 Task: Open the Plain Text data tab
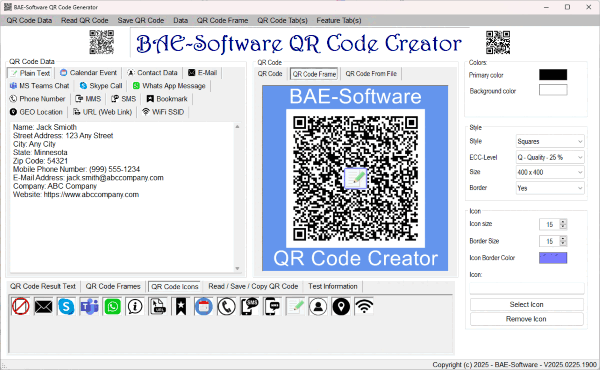pyautogui.click(x=31, y=73)
